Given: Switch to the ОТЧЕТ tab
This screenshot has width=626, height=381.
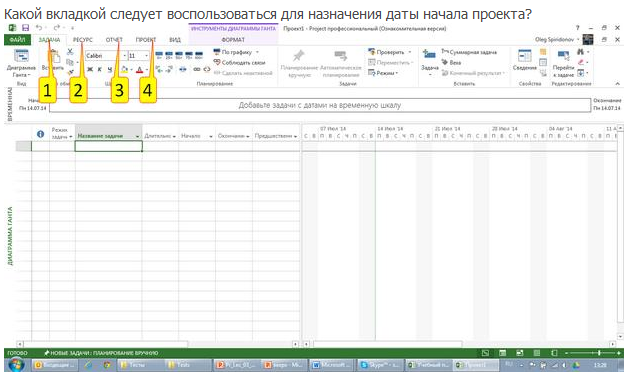Looking at the screenshot, I should tap(114, 40).
